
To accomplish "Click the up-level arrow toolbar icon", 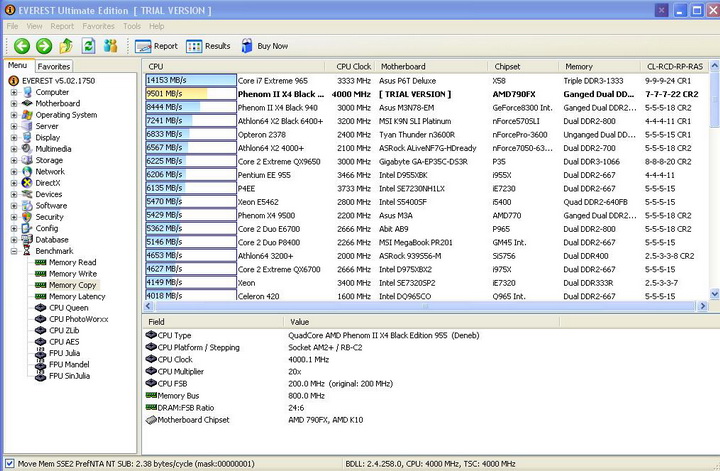I will 66,46.
